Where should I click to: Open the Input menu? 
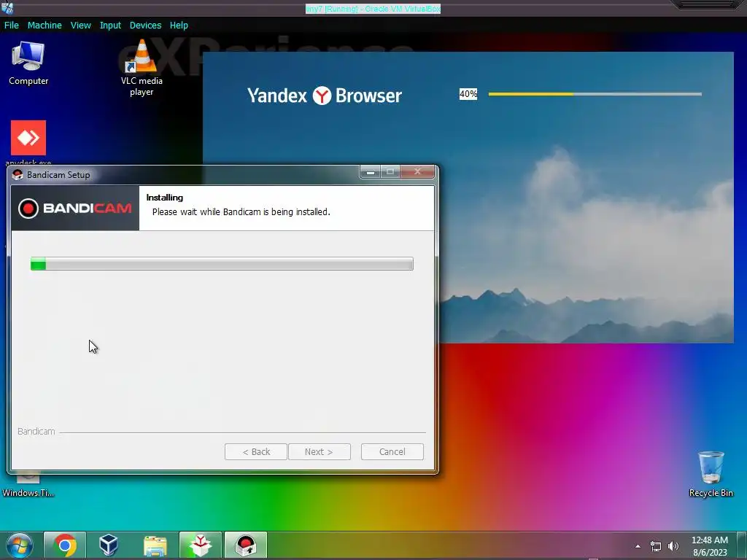click(x=110, y=26)
